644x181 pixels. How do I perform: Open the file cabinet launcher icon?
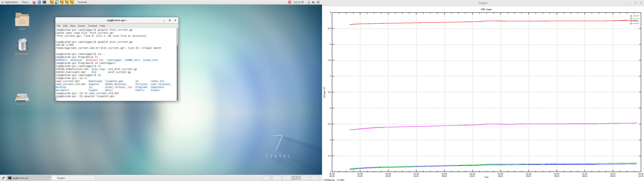click(x=40, y=2)
